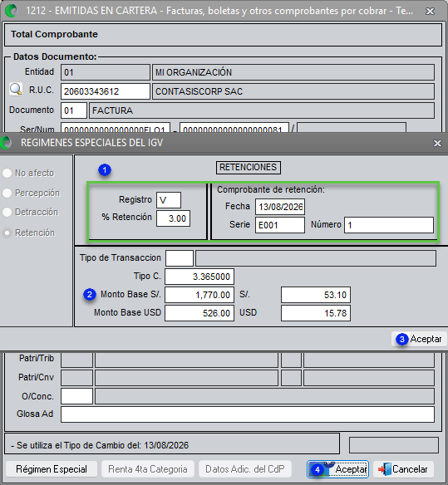Choose the Detracción radio option
448x485 pixels.
pos(7,213)
